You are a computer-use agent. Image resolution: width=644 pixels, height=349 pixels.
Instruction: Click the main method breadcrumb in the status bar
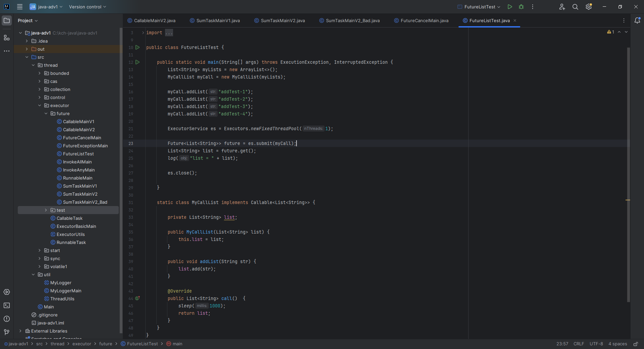coord(174,344)
